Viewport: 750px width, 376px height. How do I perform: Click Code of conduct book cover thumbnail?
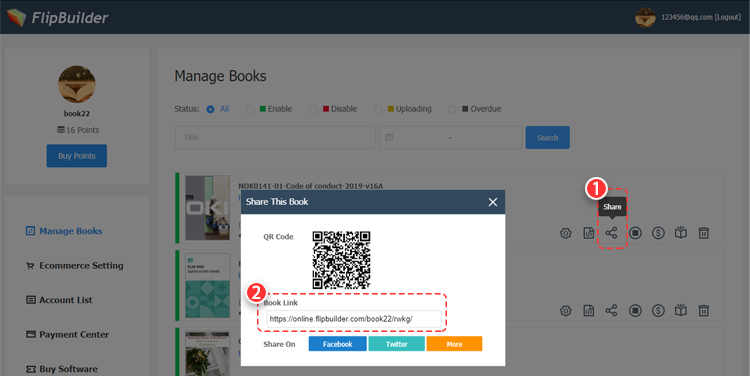coord(208,208)
